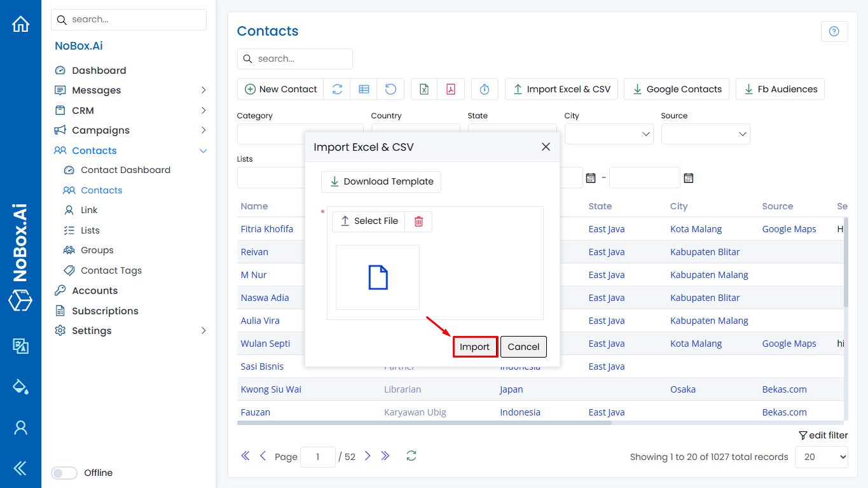Open Contact Tags in sidebar
This screenshot has width=868, height=488.
tap(111, 270)
